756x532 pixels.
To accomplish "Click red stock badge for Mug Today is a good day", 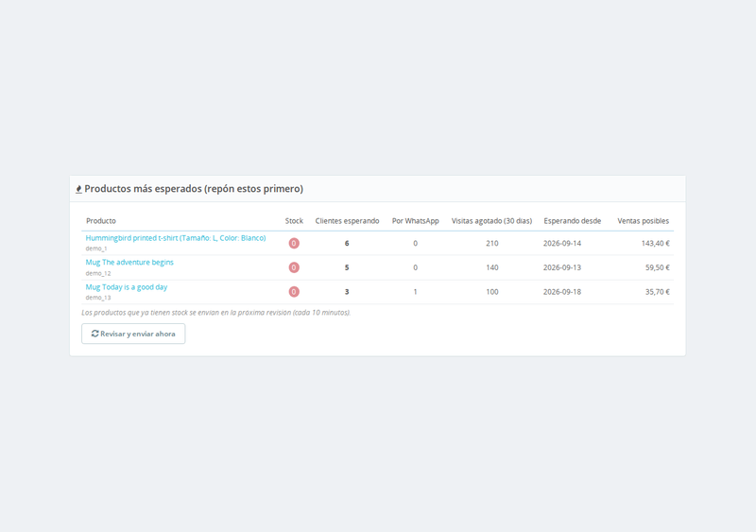I will [294, 292].
